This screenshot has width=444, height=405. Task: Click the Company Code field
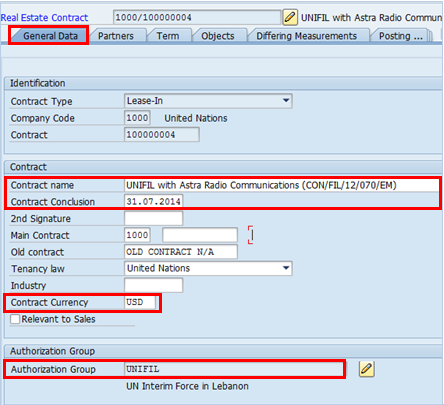(x=137, y=118)
